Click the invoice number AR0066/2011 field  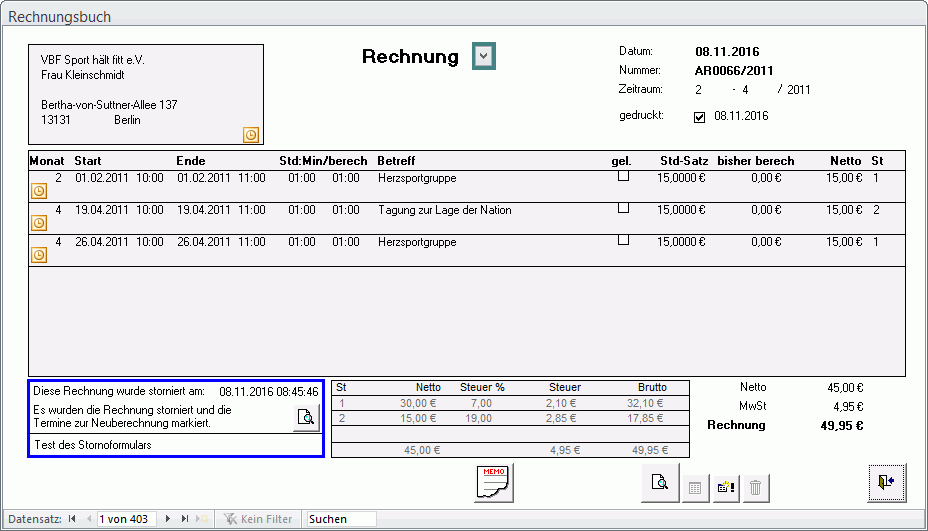734,71
